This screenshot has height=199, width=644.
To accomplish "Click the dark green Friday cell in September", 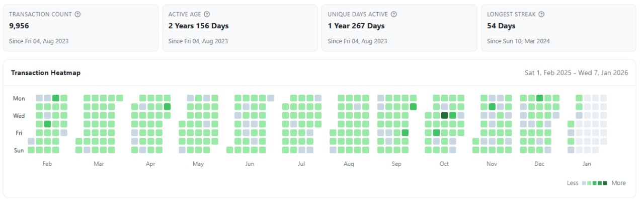I will 405,132.
